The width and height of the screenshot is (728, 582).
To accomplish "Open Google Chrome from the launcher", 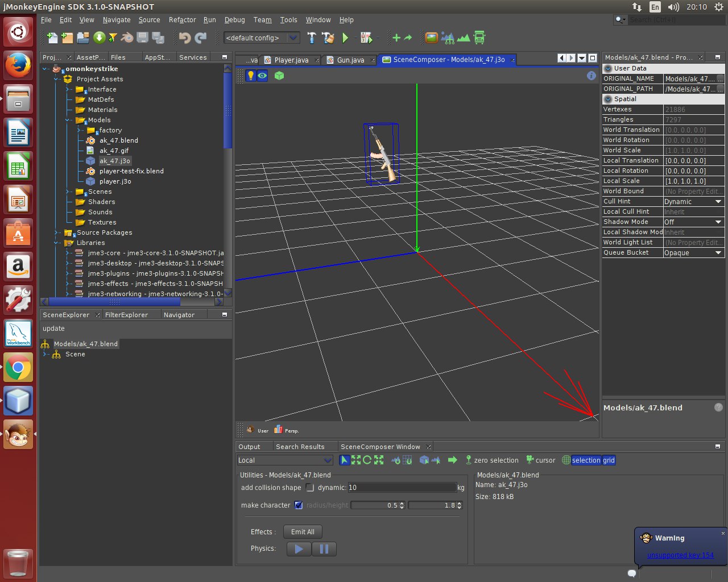I will 18,367.
